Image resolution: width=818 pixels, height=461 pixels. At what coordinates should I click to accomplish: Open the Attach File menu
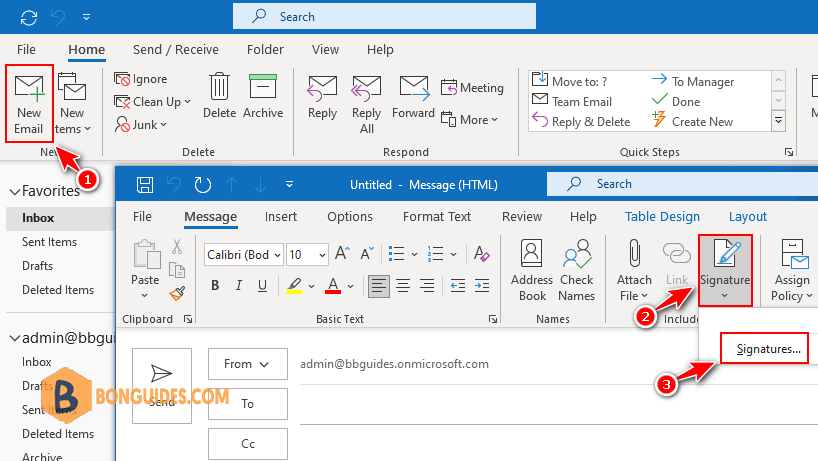click(634, 270)
